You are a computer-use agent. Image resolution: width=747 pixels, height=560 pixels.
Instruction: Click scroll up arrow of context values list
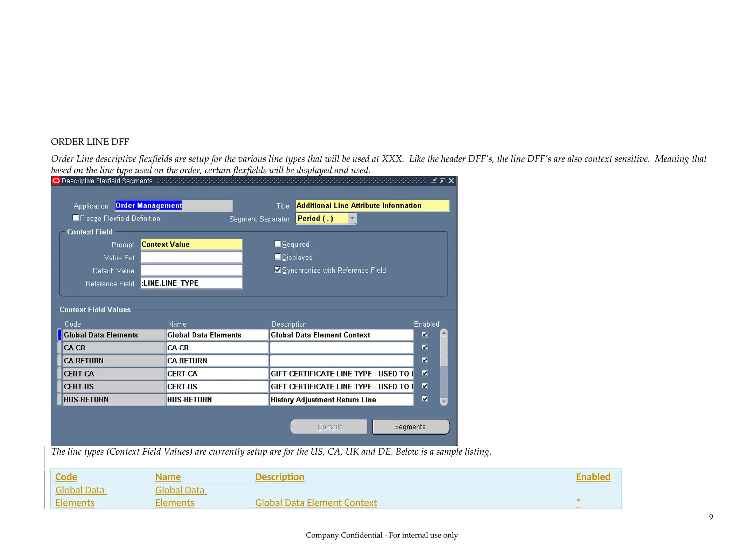pos(444,332)
